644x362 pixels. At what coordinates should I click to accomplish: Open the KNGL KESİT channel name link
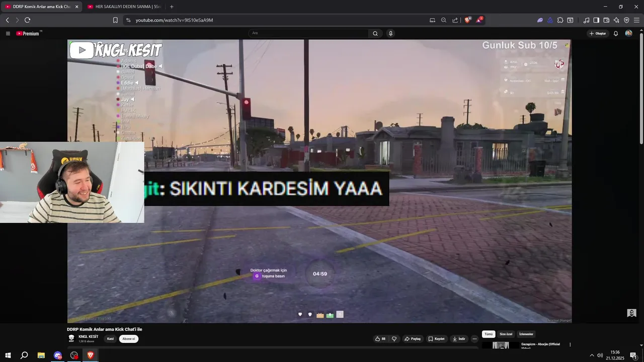[88, 336]
